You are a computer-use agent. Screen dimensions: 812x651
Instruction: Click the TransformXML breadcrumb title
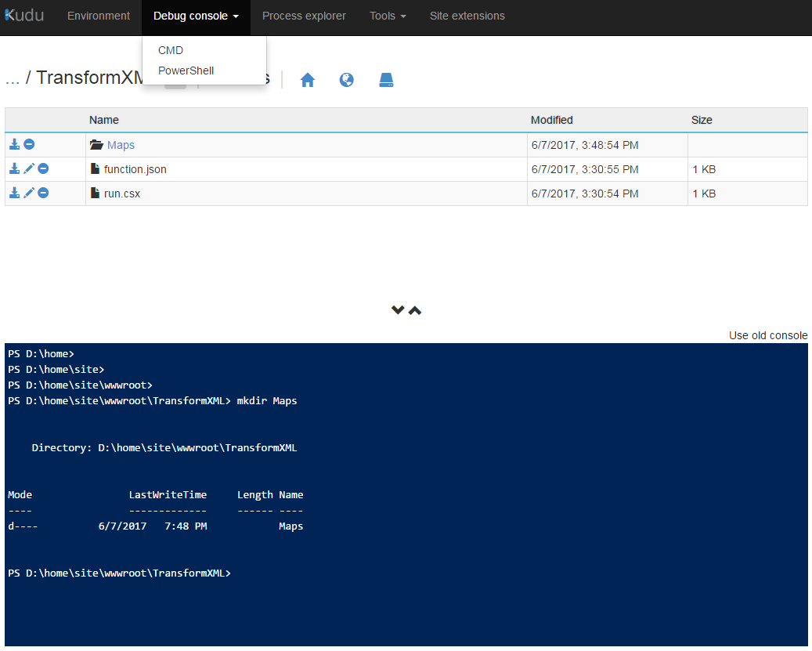(89, 78)
